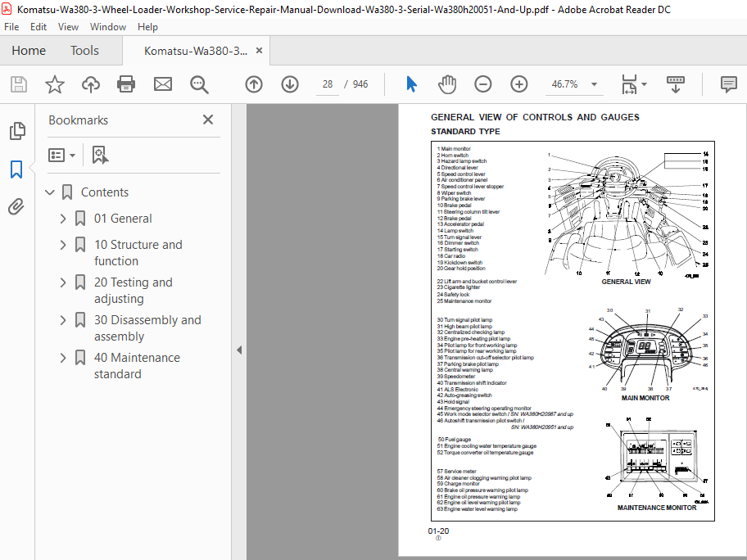Open the zoom level dropdown arrow
Viewport: 747px width, 560px height.
point(594,84)
